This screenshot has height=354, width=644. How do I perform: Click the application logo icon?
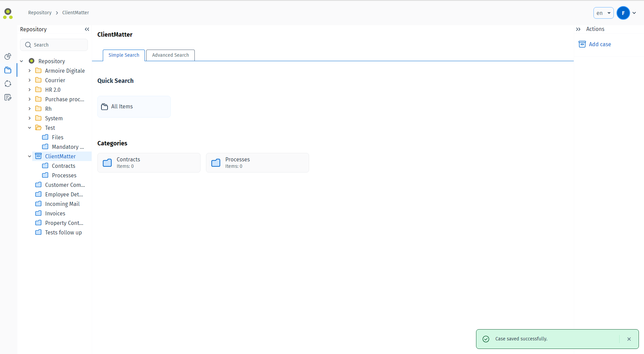click(x=8, y=14)
